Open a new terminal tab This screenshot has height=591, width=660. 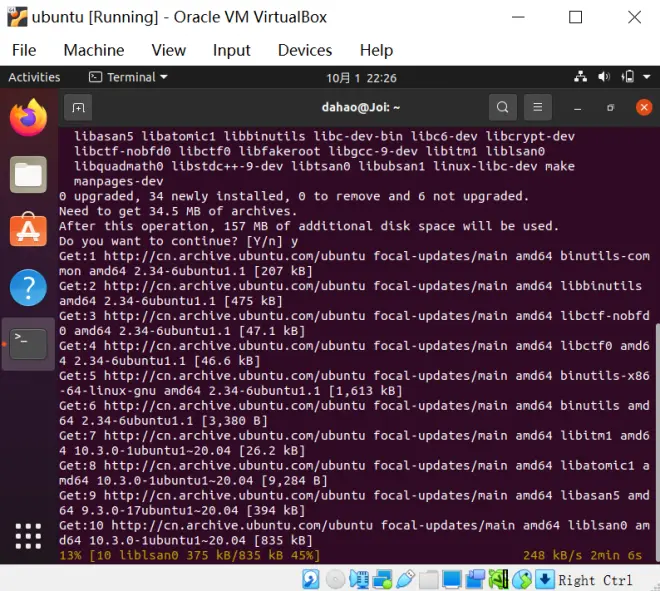tap(78, 108)
